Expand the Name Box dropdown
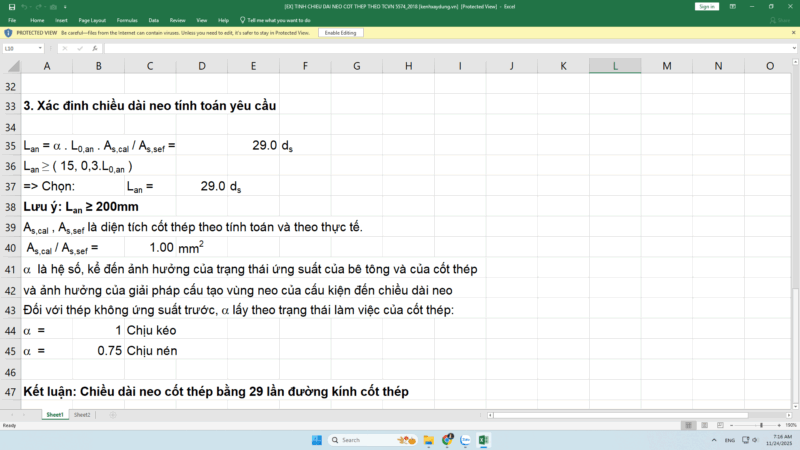This screenshot has width=800, height=450. point(39,48)
